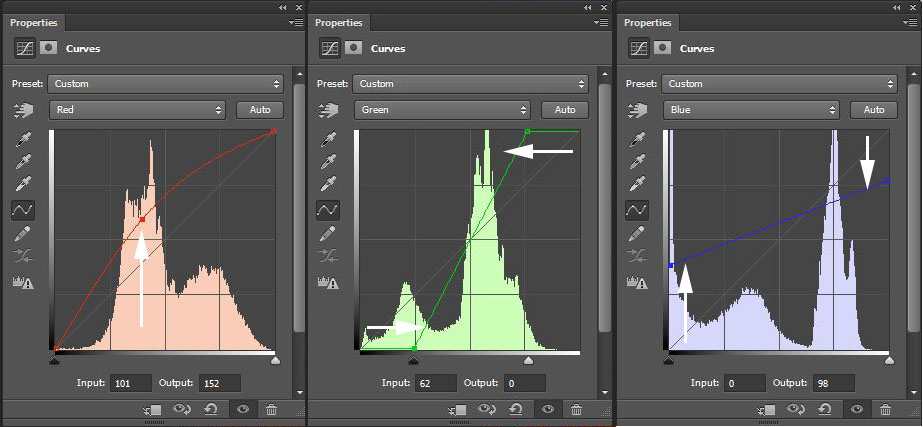Click the clip-to-layer icon in Blue curves panel
Image resolution: width=923 pixels, height=427 pixels.
[x=766, y=409]
